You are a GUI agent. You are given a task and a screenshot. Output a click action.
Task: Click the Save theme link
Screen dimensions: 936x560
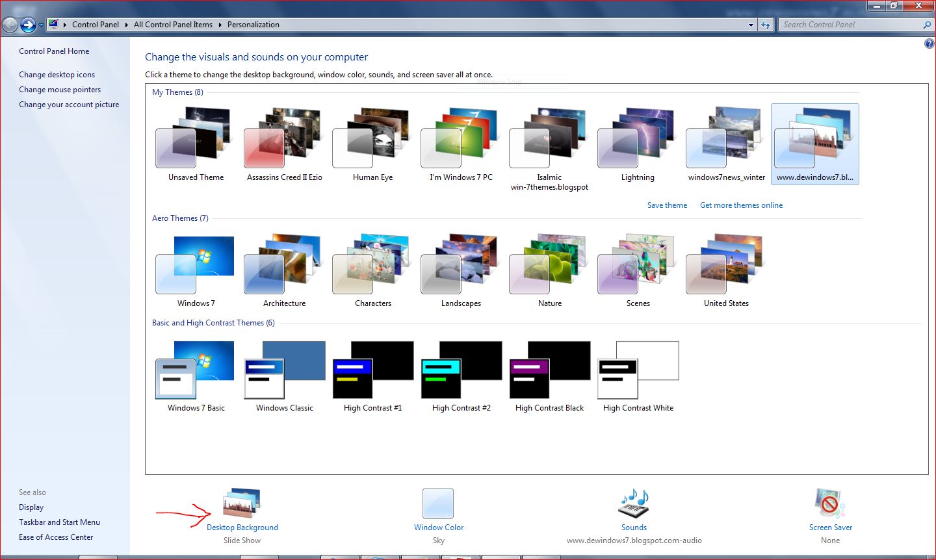(667, 205)
